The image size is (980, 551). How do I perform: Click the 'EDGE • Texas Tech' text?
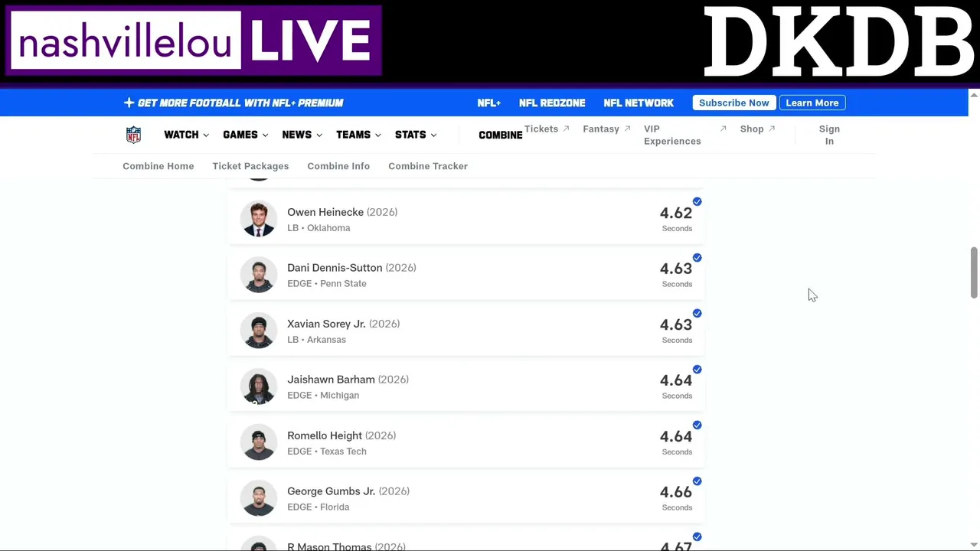[327, 452]
